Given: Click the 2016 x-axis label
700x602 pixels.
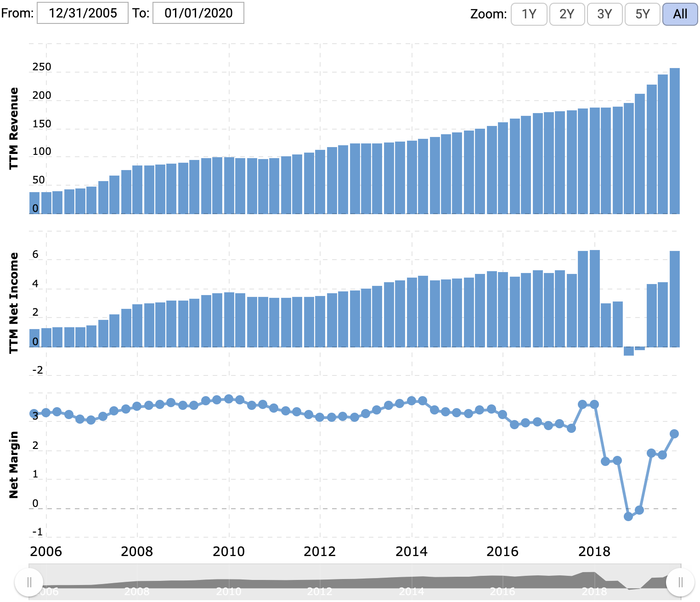Looking at the screenshot, I should coord(502,551).
